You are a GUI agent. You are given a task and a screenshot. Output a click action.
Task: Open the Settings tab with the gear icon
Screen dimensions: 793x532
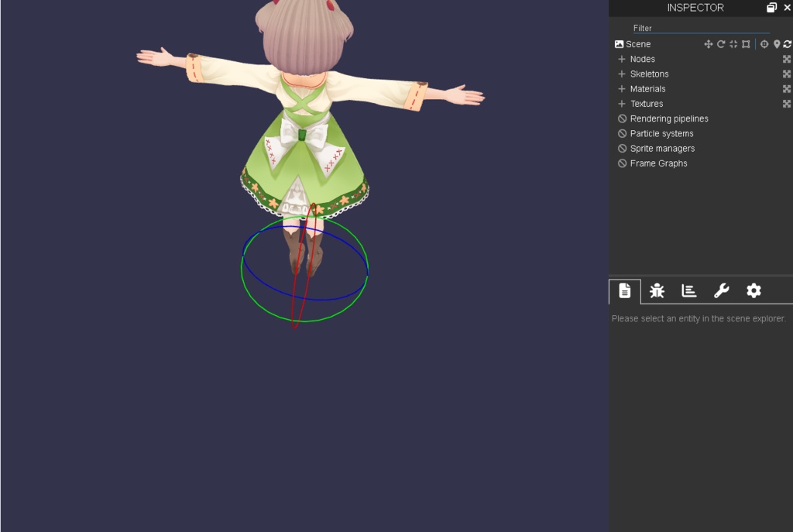coord(754,290)
